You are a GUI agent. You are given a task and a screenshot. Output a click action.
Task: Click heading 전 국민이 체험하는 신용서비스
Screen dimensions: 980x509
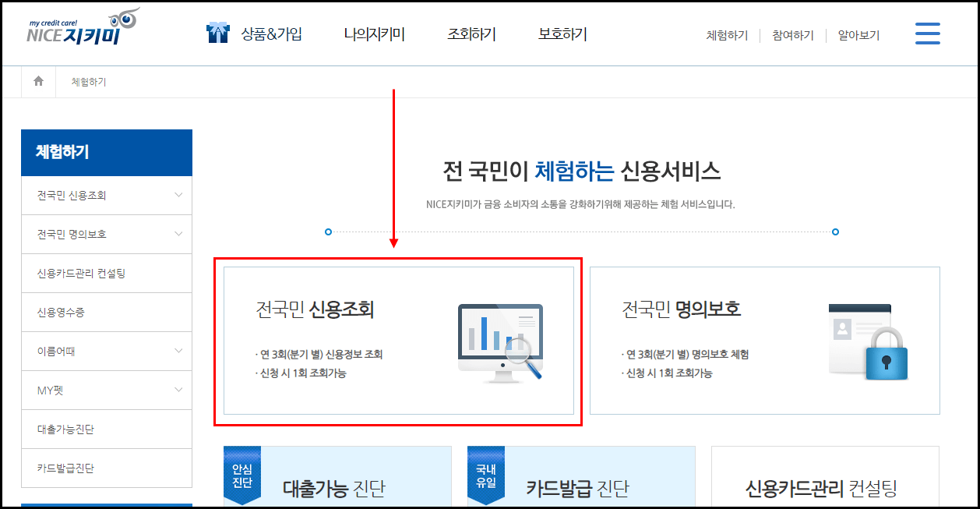[581, 171]
